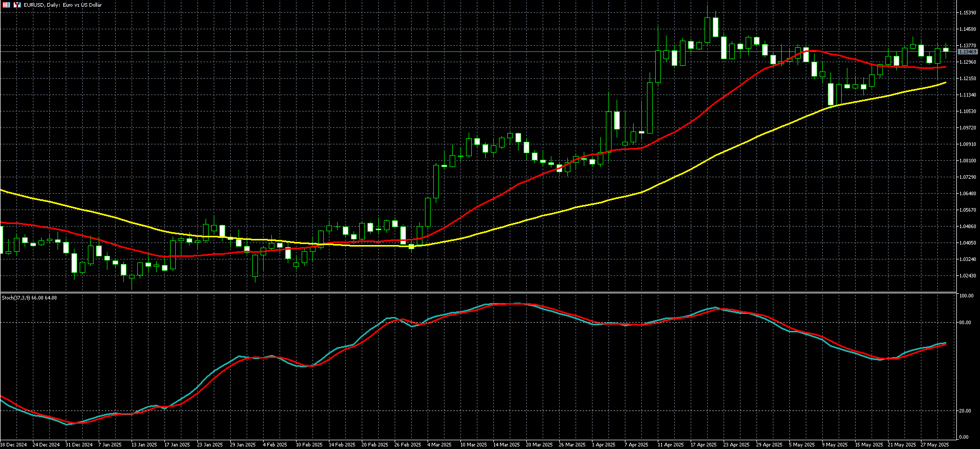Click the 1.05670 price scale label

(x=968, y=210)
